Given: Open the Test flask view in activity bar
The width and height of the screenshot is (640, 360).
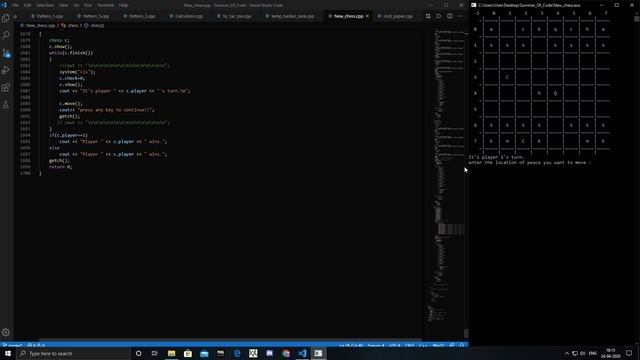Looking at the screenshot, I should 6,105.
